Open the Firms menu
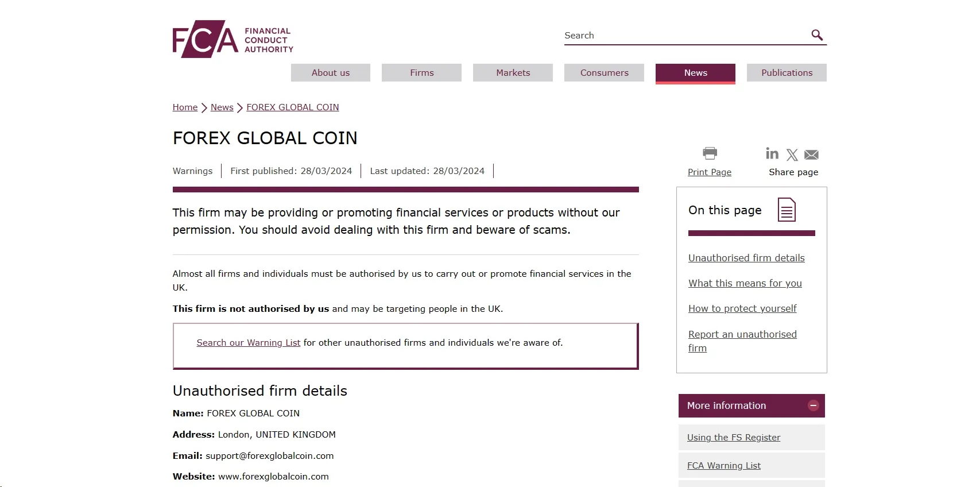The height and width of the screenshot is (487, 980). coord(422,73)
